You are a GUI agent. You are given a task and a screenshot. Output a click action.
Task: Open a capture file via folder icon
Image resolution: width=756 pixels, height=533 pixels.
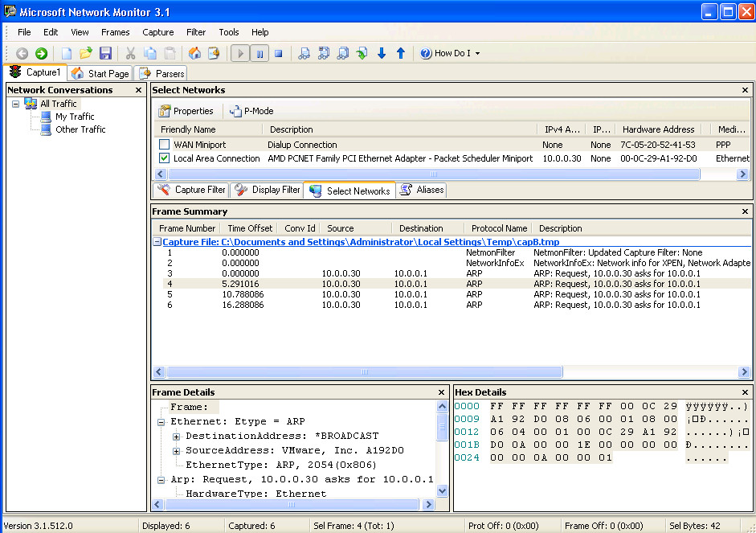[86, 54]
